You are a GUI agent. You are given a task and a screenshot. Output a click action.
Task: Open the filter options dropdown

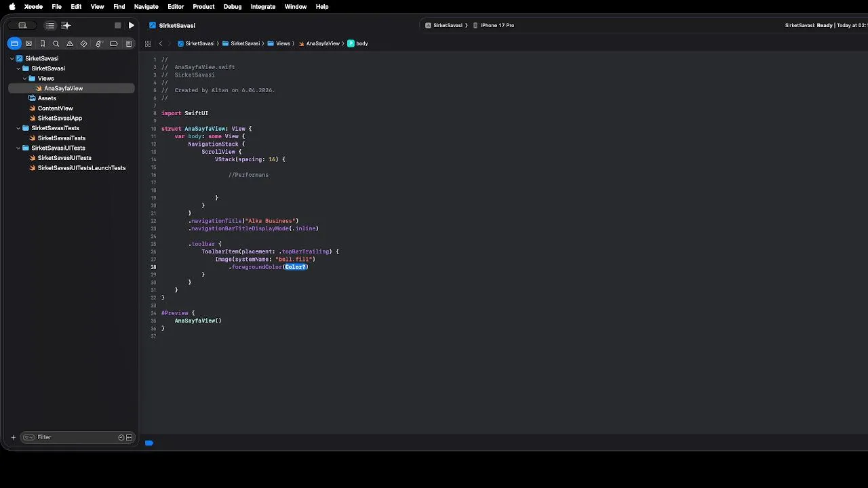(x=28, y=437)
